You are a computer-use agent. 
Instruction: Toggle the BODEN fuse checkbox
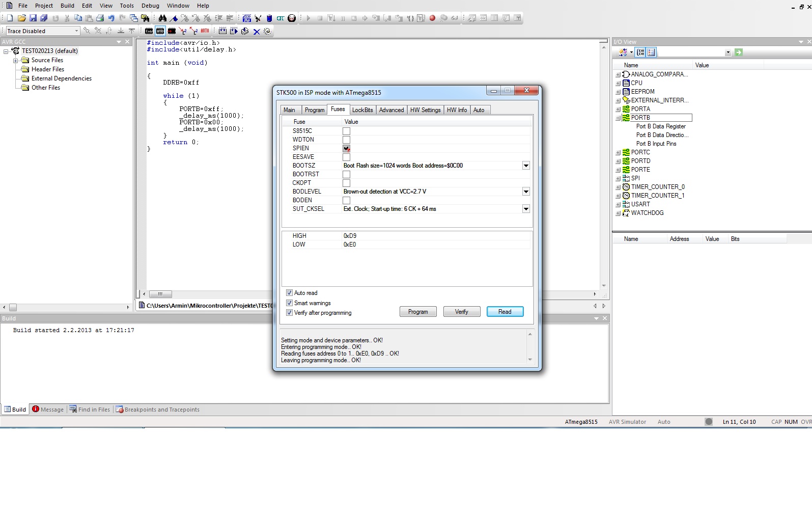[347, 200]
